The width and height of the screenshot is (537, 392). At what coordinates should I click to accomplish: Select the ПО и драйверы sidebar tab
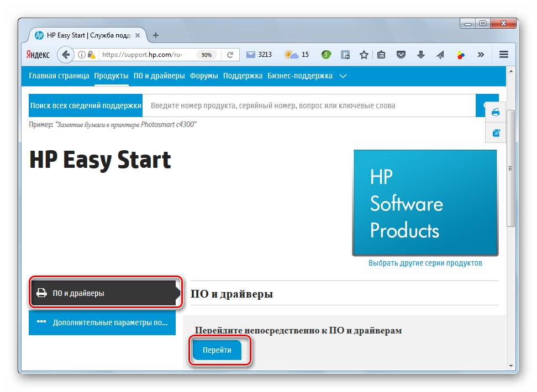(x=105, y=293)
